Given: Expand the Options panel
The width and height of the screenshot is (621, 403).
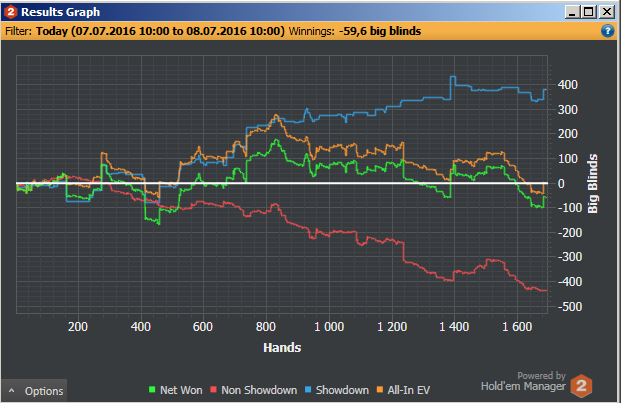Looking at the screenshot, I should tap(34, 391).
